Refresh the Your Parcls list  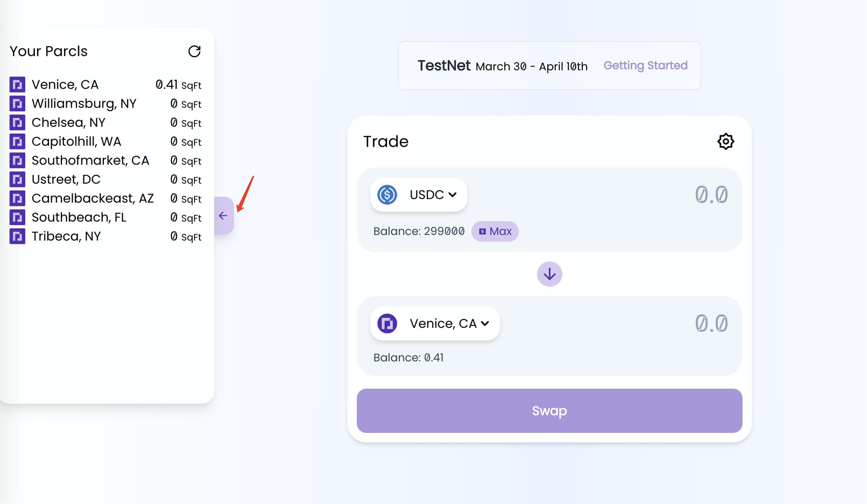coord(194,51)
